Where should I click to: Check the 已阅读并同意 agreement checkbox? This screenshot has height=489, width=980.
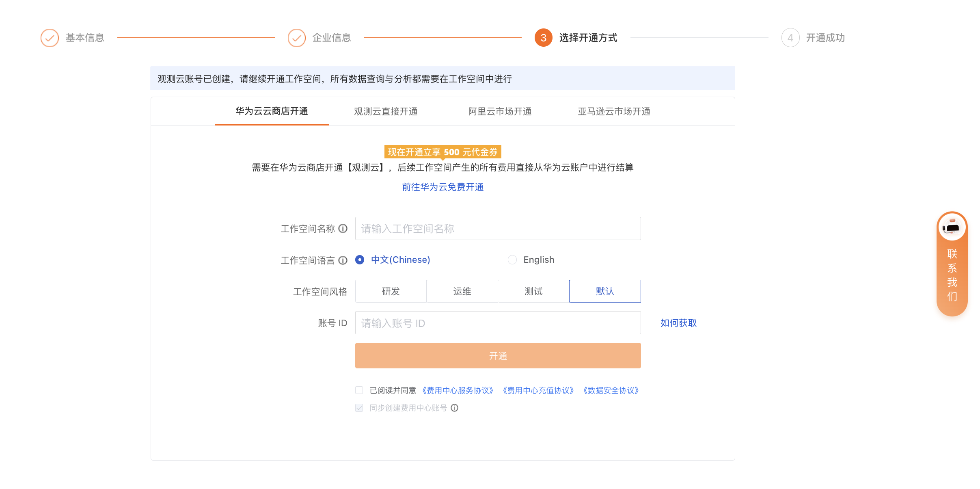coord(359,390)
